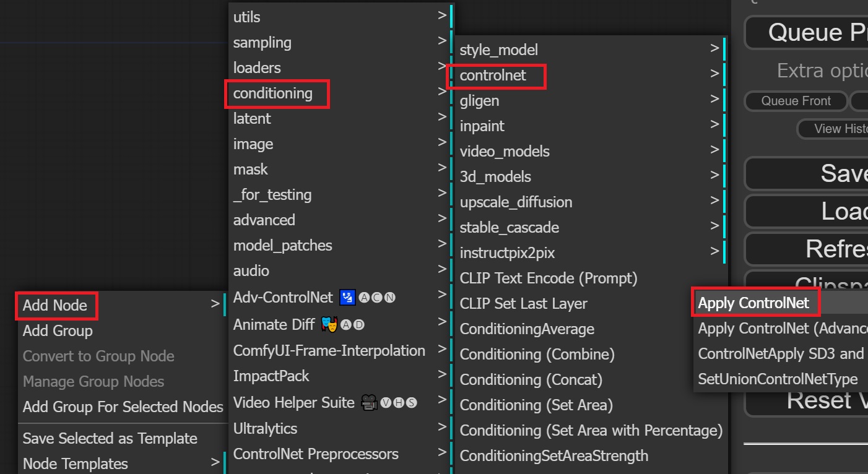
Task: Click the Queue Prompt button
Action: click(x=823, y=32)
